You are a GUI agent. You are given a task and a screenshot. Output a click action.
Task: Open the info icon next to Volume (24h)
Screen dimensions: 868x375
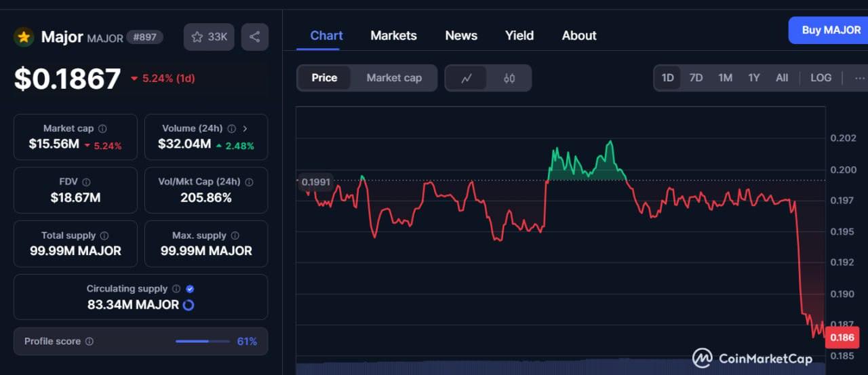click(x=231, y=128)
